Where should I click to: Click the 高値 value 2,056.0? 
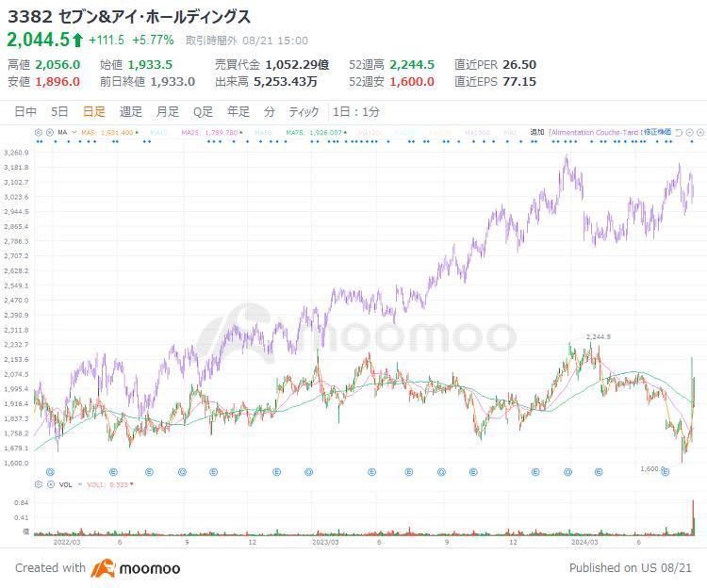click(58, 64)
